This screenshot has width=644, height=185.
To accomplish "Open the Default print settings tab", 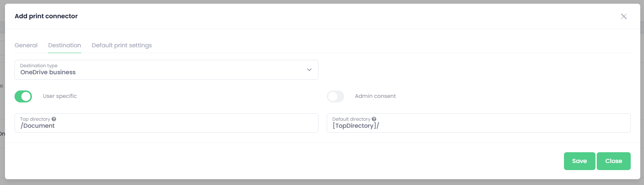I will (122, 45).
